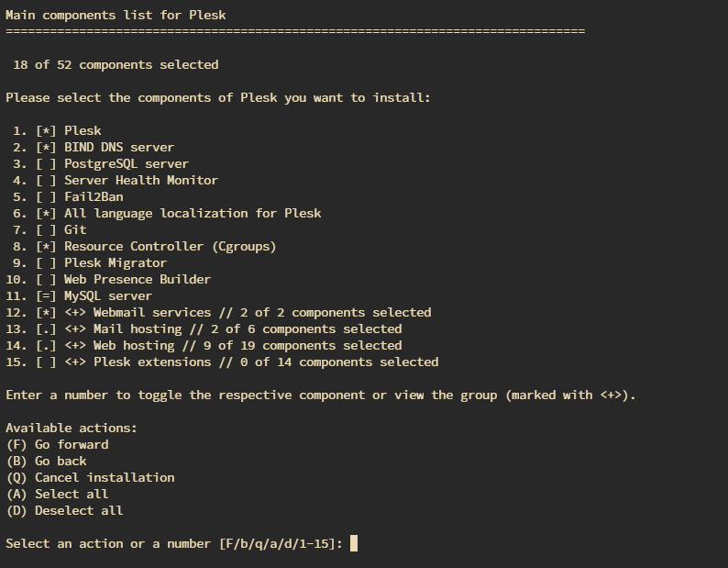The height and width of the screenshot is (568, 728).
Task: Click the Web Presence Builder entry
Action: point(137,279)
